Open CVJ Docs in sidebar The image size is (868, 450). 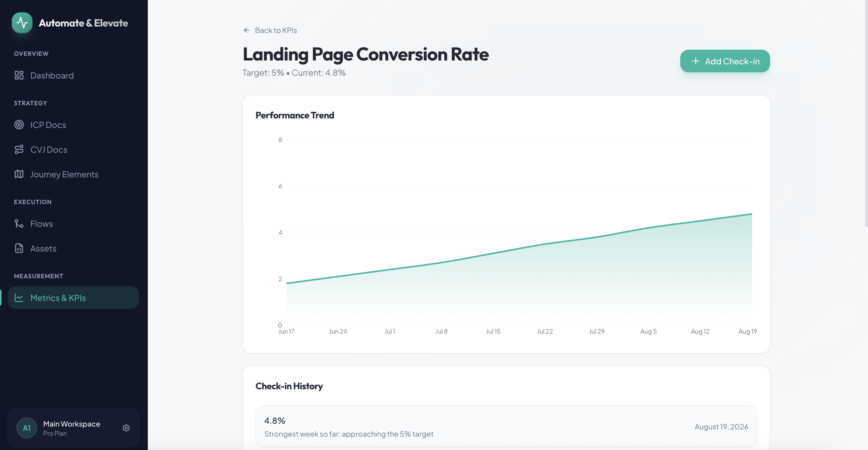tap(73, 149)
